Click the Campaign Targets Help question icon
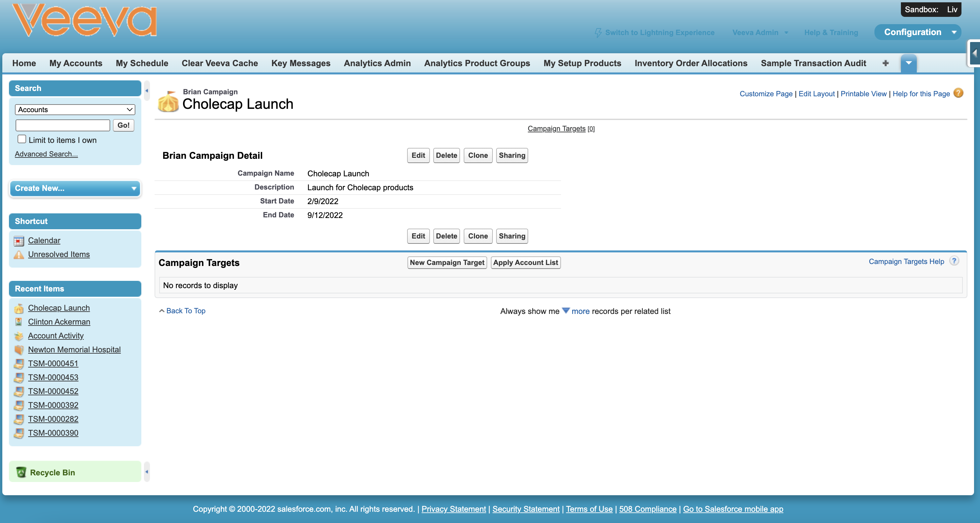Image resolution: width=980 pixels, height=523 pixels. click(954, 261)
